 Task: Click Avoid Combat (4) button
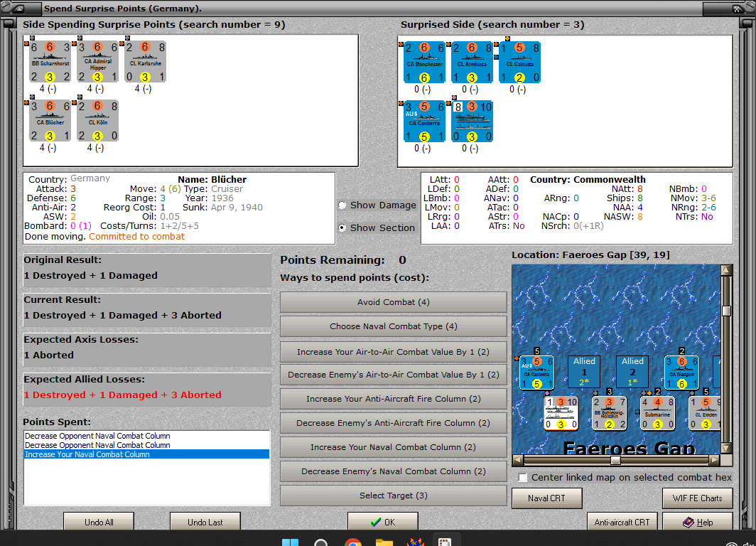(394, 302)
